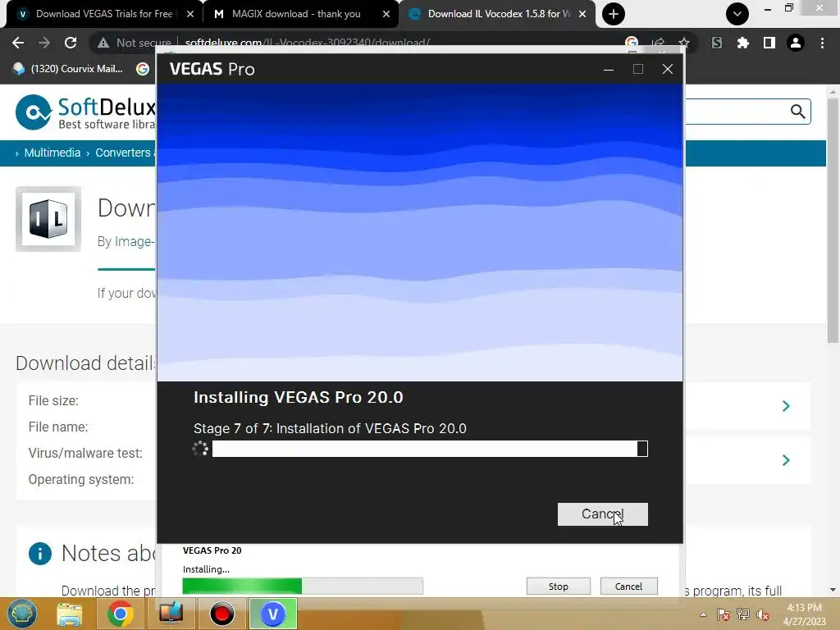
Task: Toggle Chrome side panel icon
Action: (x=769, y=43)
